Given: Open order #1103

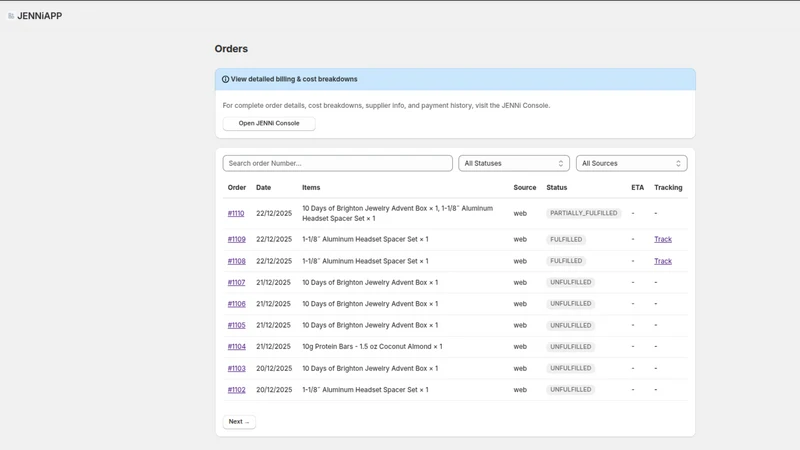Looking at the screenshot, I should (x=236, y=368).
